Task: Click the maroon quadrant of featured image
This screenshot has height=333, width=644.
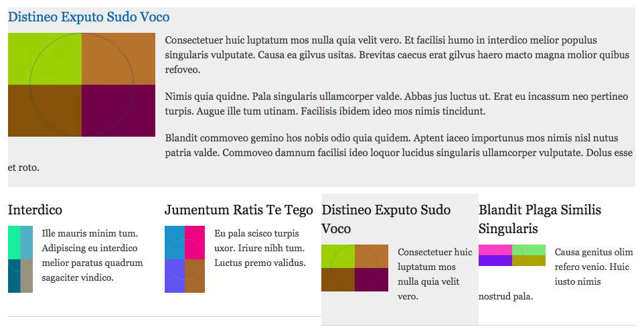Action: (118, 111)
